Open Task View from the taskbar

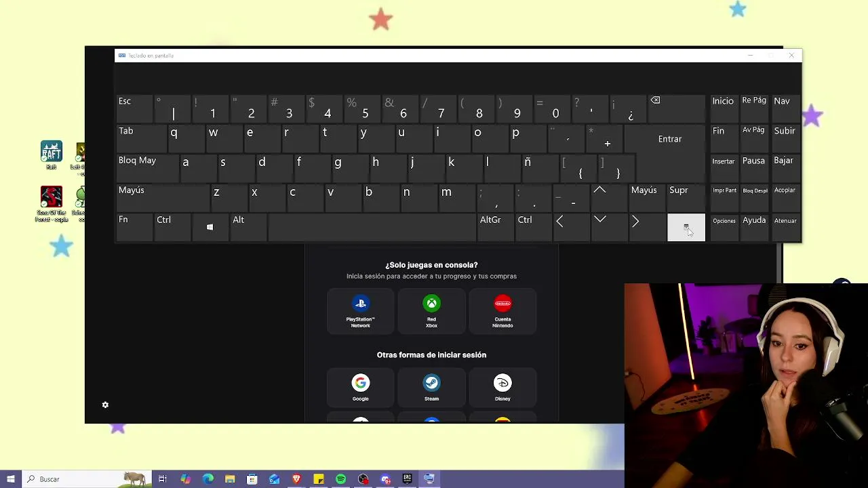163,479
